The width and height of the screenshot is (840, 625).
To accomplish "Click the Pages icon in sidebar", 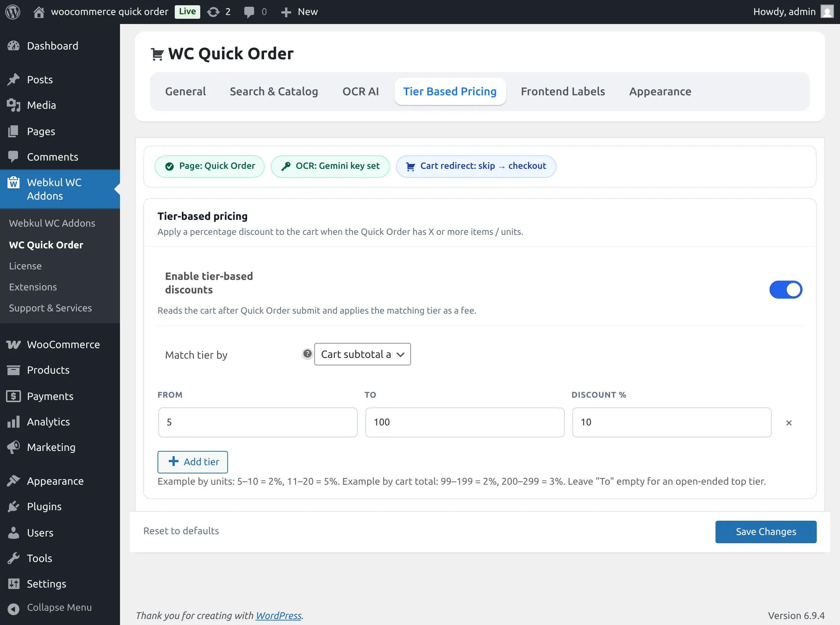I will click(13, 131).
